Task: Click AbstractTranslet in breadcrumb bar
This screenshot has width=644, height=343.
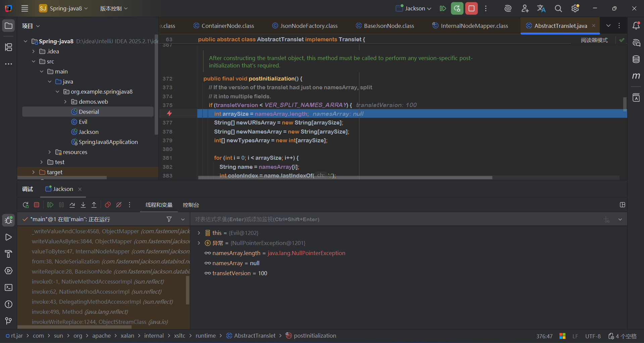Action: (254, 336)
